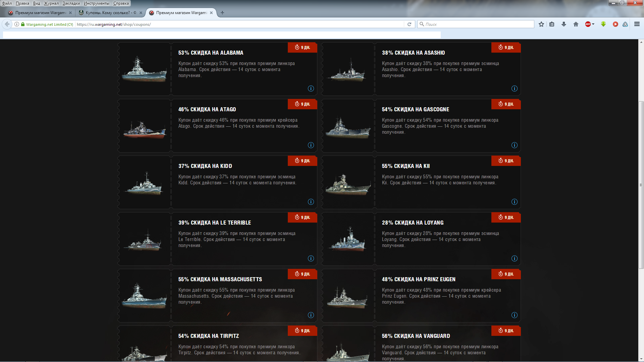The width and height of the screenshot is (644, 362).
Task: Click the red play extension icon
Action: (x=615, y=24)
